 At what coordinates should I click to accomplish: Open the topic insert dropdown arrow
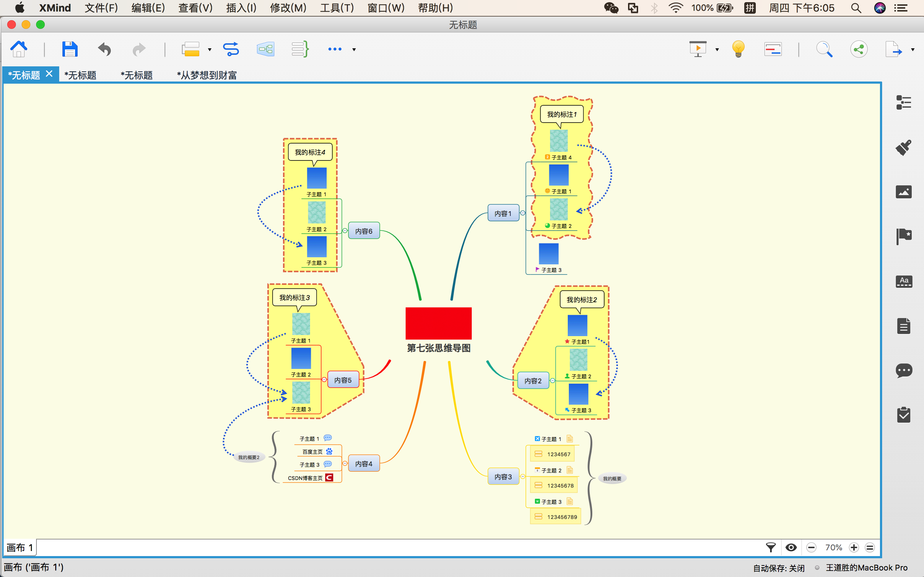pyautogui.click(x=210, y=50)
